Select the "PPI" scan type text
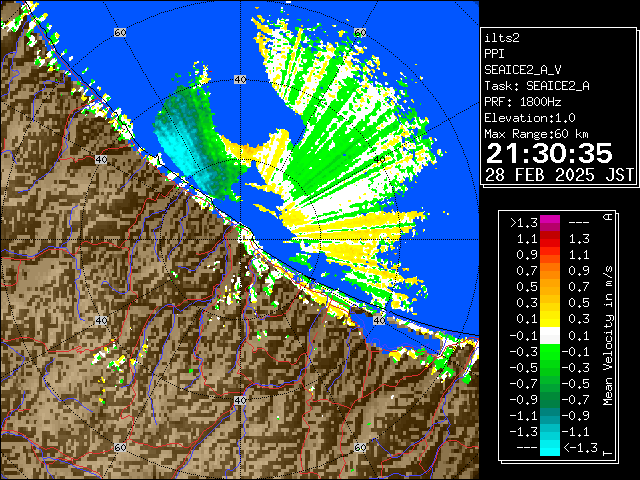 click(x=494, y=54)
